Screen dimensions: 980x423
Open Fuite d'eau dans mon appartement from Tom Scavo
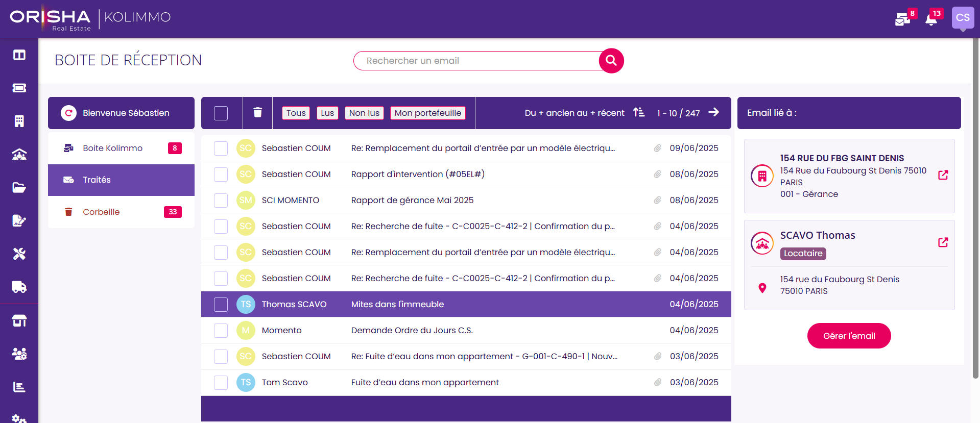coord(466,382)
